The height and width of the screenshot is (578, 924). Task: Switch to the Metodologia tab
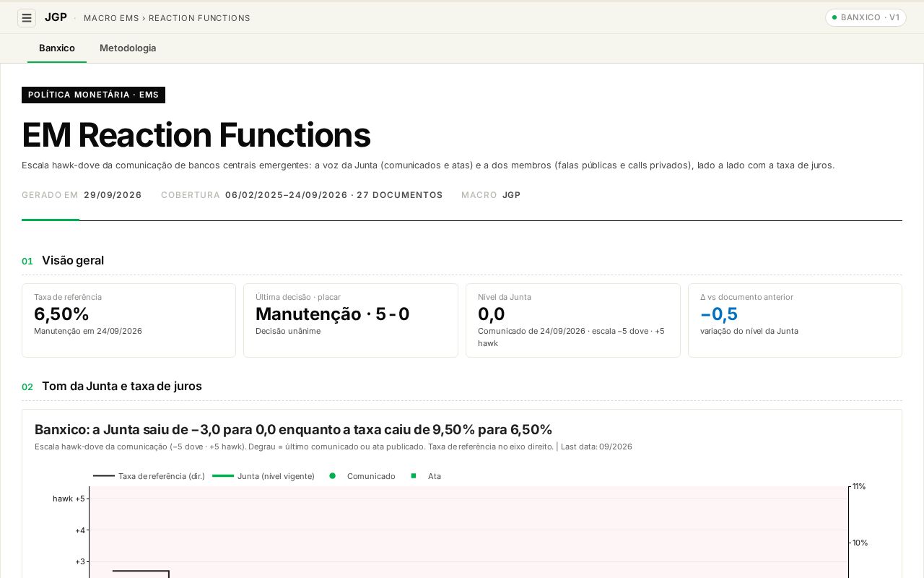click(128, 48)
